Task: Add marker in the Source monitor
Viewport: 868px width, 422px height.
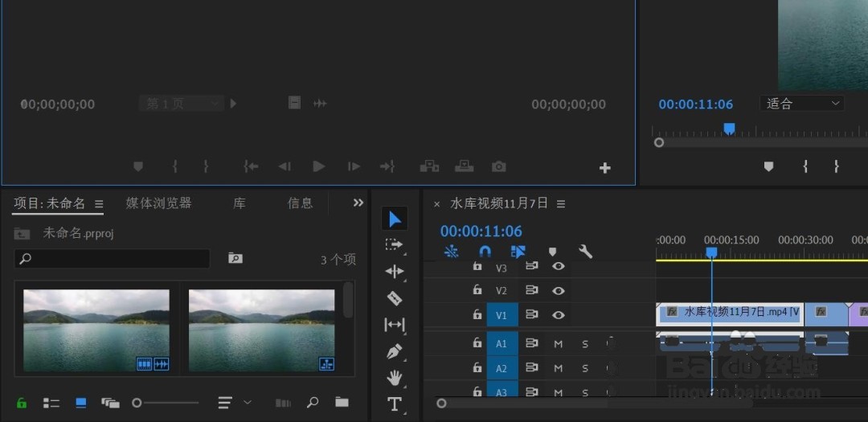Action: pyautogui.click(x=138, y=166)
